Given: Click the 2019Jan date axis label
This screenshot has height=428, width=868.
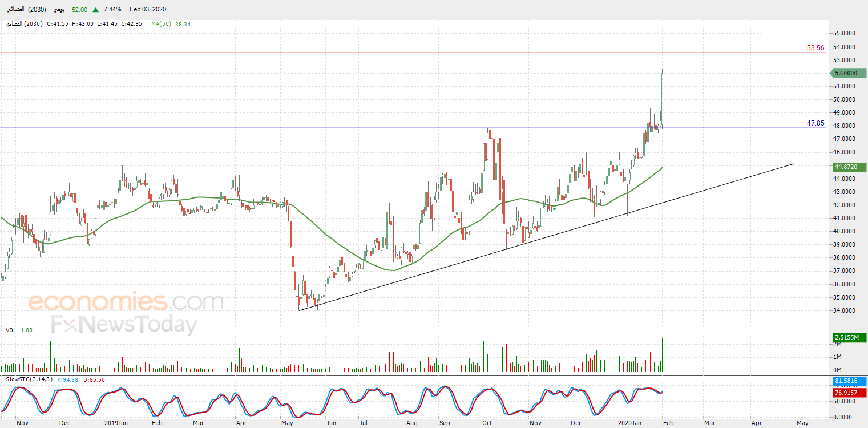Looking at the screenshot, I should [116, 423].
